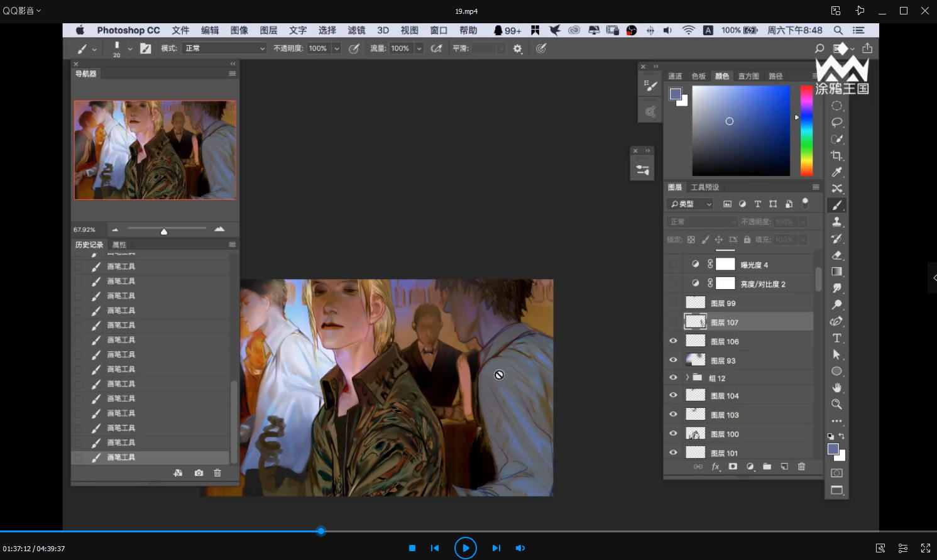This screenshot has height=560, width=937.
Task: Create new snapshot with history camera icon
Action: point(199,473)
